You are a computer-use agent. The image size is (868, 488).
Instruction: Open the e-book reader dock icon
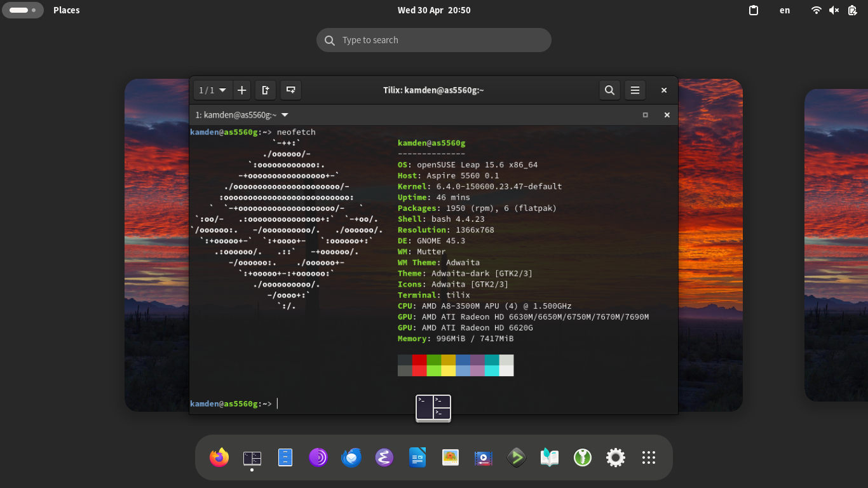(550, 457)
